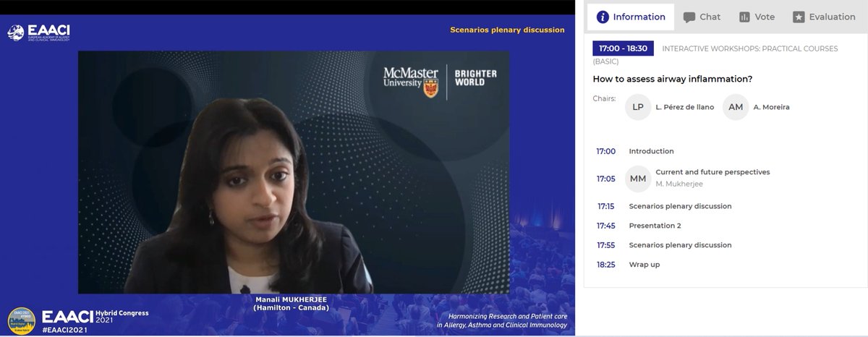Click speaker name M. Mukherjee
The width and height of the screenshot is (868, 337).
click(678, 184)
